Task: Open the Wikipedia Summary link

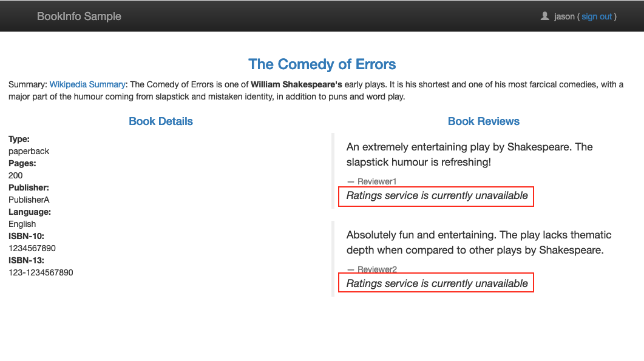Action: click(x=87, y=84)
